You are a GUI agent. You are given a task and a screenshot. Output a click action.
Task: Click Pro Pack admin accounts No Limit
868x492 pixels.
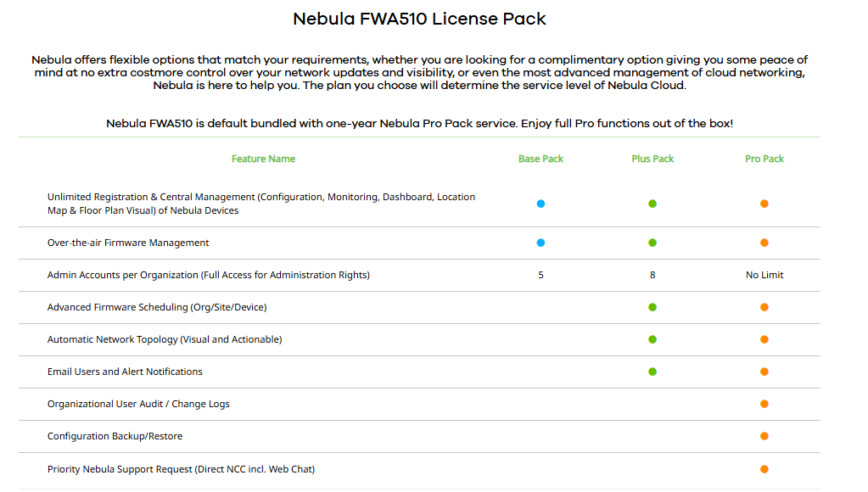[764, 275]
